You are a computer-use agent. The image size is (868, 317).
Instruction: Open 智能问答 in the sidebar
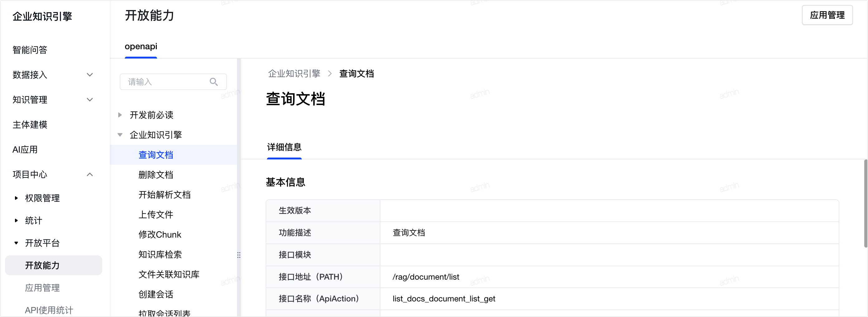pyautogui.click(x=30, y=50)
